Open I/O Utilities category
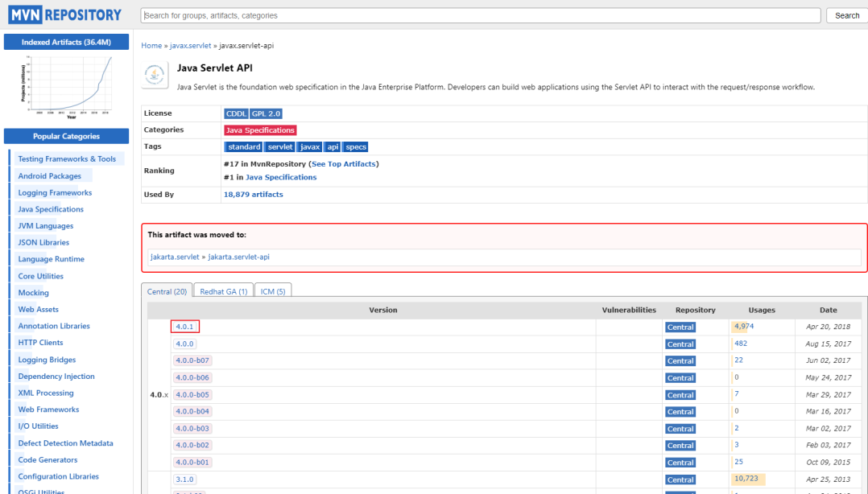The height and width of the screenshot is (494, 868). (x=38, y=426)
